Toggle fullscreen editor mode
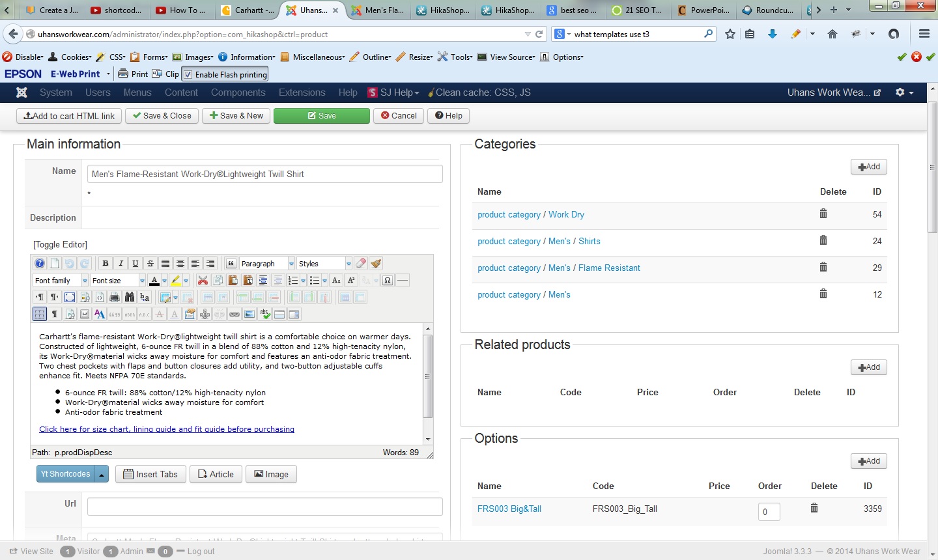 coord(70,298)
